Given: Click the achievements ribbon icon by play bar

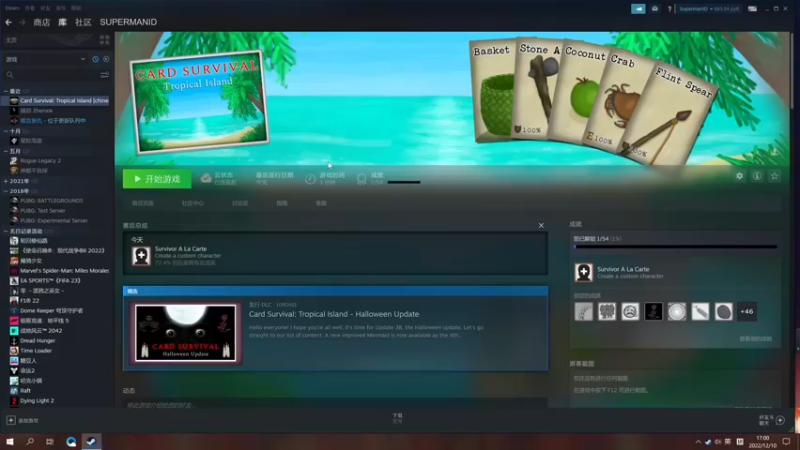Looking at the screenshot, I should 362,179.
